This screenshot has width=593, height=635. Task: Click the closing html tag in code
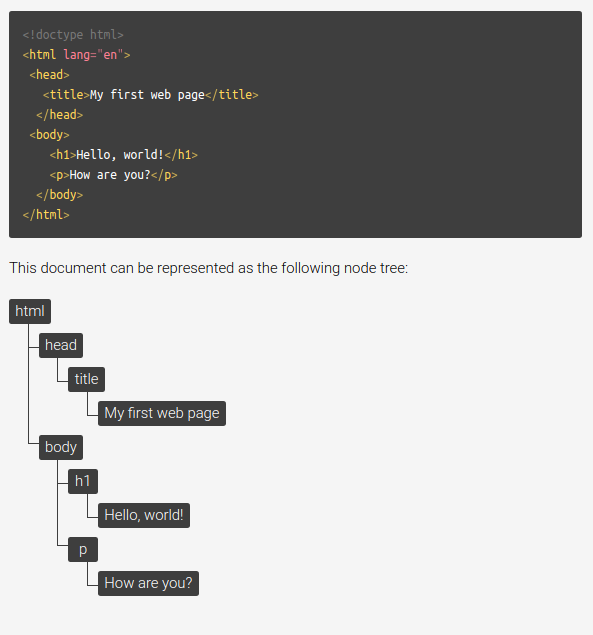[46, 215]
